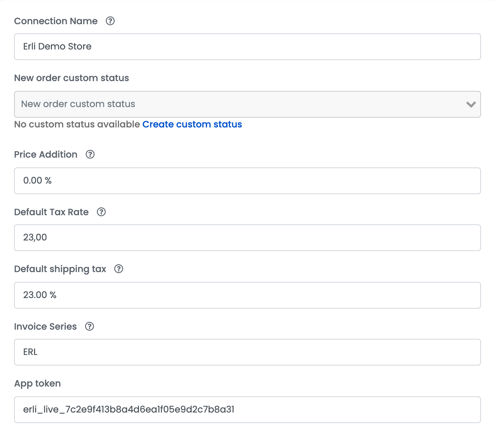Image resolution: width=495 pixels, height=448 pixels.
Task: Click the Price Addition field showing 0.00 %
Action: [x=247, y=181]
